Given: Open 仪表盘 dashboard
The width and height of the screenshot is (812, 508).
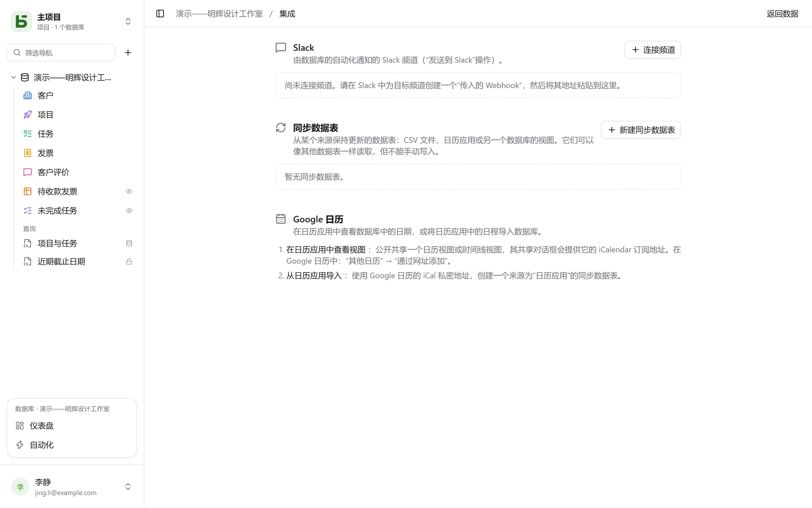Looking at the screenshot, I should point(72,426).
